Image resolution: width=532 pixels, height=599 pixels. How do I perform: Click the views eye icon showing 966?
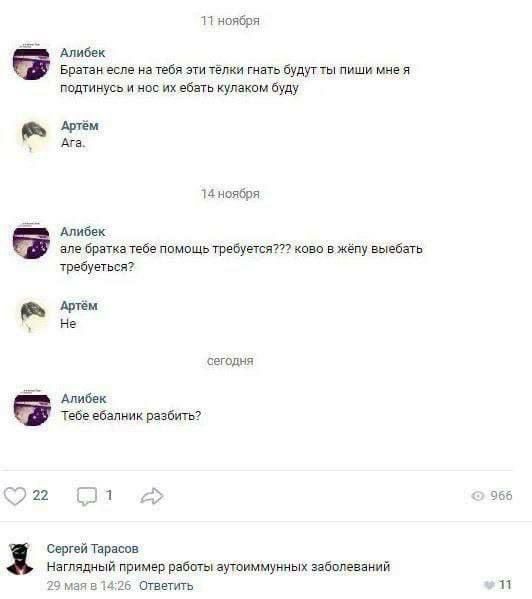(x=478, y=496)
